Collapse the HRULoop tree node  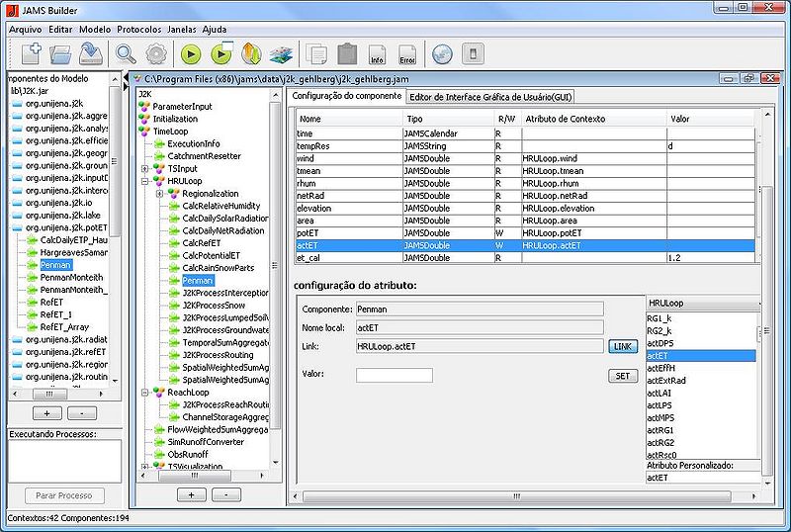pos(146,181)
